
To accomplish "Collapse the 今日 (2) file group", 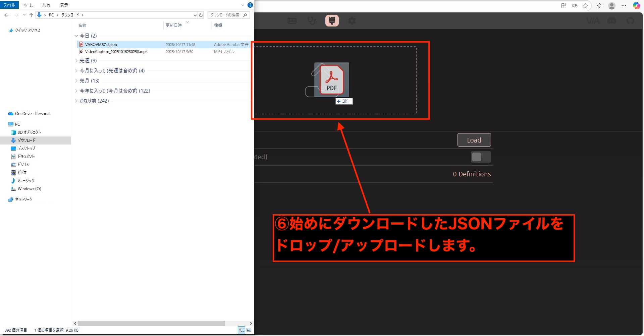I will 76,36.
